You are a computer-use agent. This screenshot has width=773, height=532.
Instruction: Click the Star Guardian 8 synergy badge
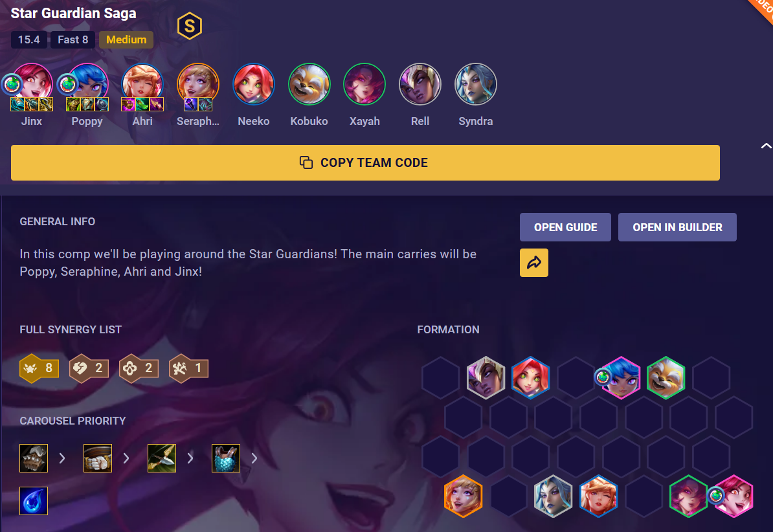(x=39, y=368)
